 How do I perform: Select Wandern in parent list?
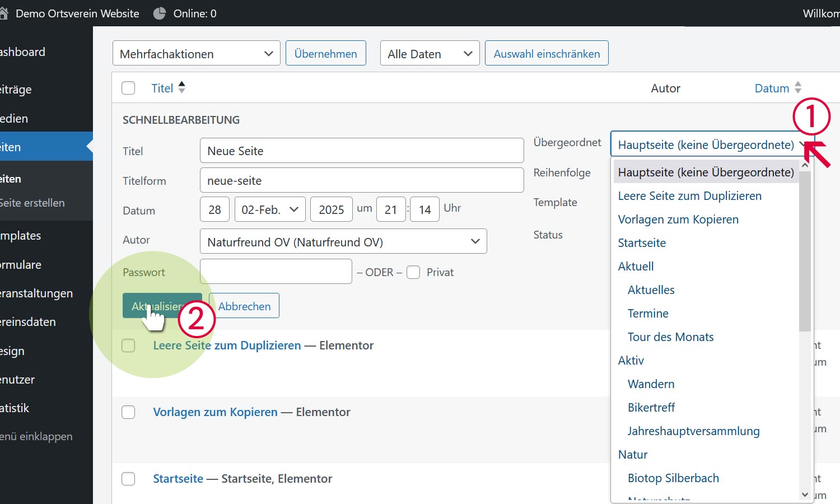coord(651,384)
